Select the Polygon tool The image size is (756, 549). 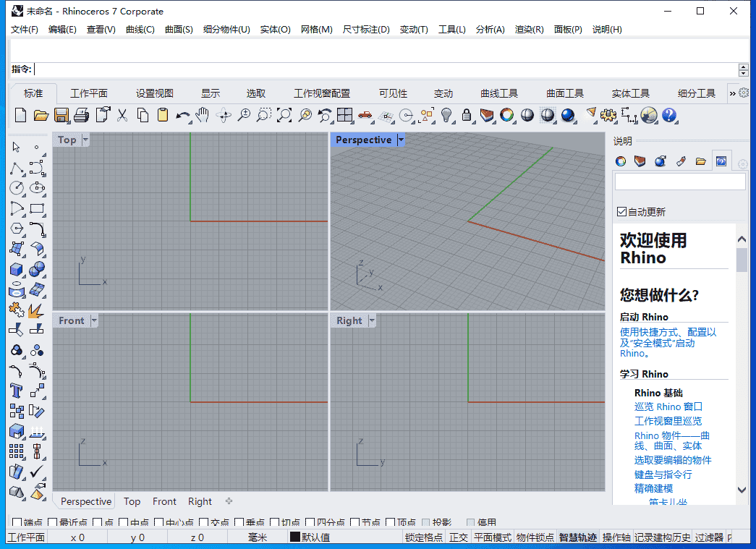(16, 229)
